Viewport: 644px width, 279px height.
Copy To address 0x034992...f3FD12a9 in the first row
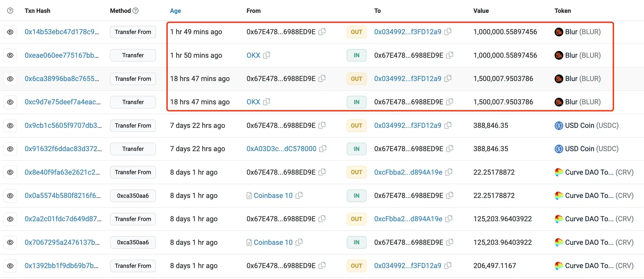pyautogui.click(x=448, y=32)
